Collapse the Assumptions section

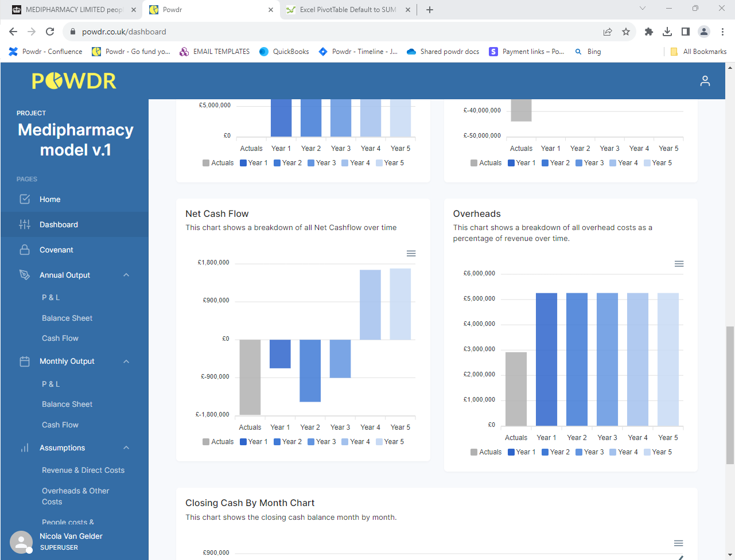[126, 448]
